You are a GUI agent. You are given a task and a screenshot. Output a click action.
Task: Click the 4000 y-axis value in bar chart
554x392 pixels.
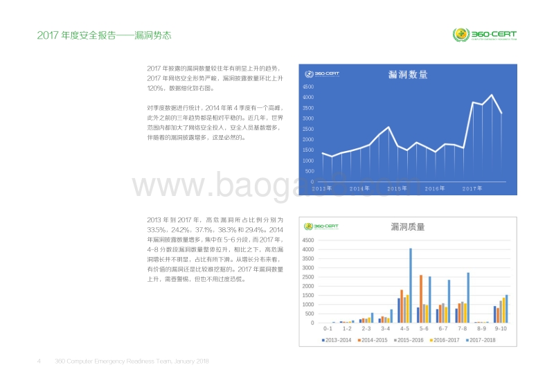[x=308, y=249]
